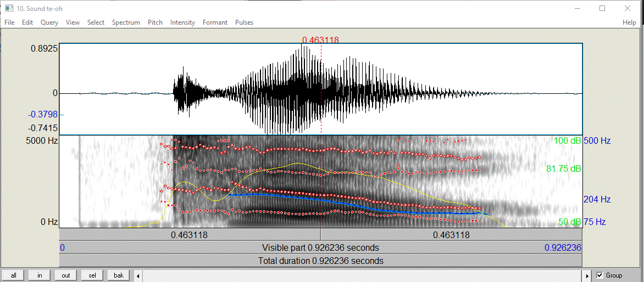Image resolution: width=644 pixels, height=282 pixels.
Task: Click the scrollbar left arrow
Action: tap(138, 275)
